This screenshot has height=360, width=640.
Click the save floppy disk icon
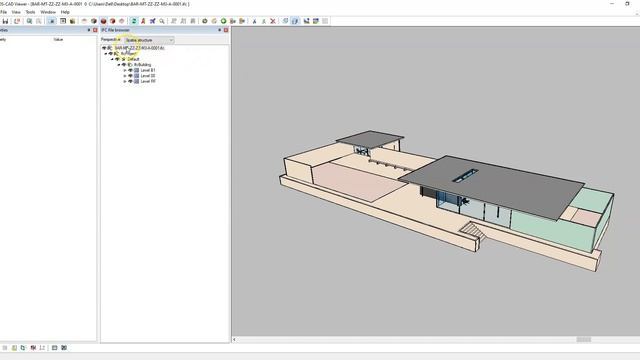point(5,21)
